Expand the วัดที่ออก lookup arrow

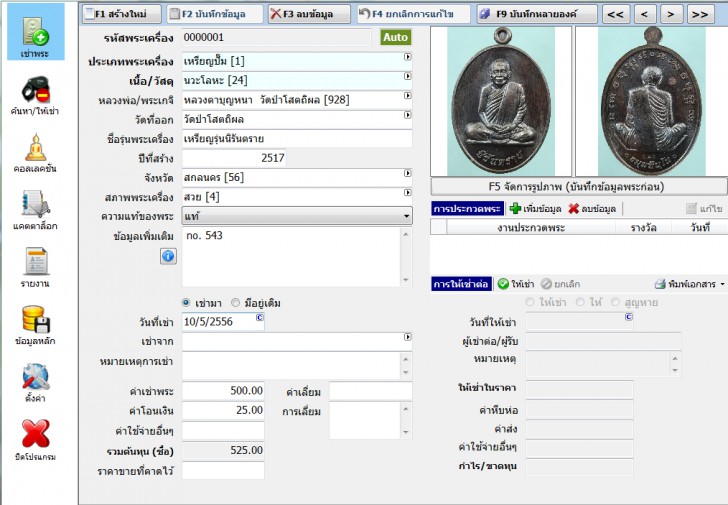click(x=408, y=115)
